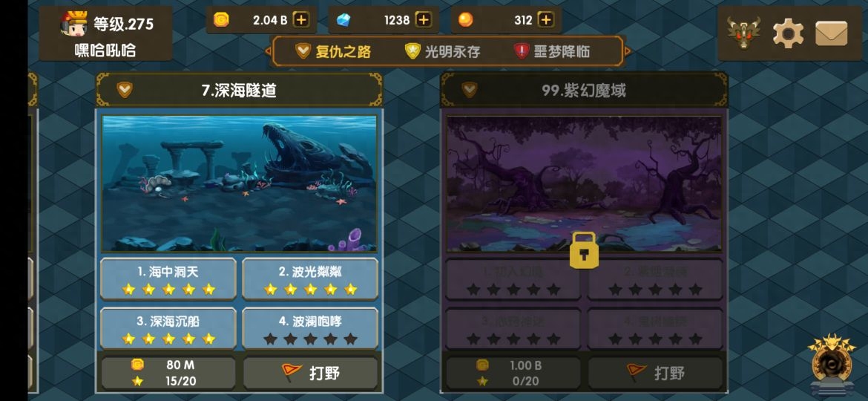Viewport: 868px width, 401px height.
Task: Tap the player avatar portrait
Action: [74, 25]
